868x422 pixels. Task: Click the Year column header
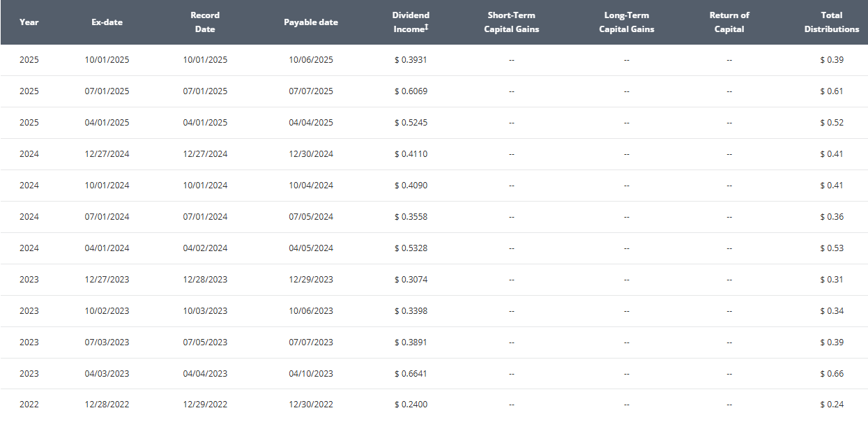click(29, 22)
